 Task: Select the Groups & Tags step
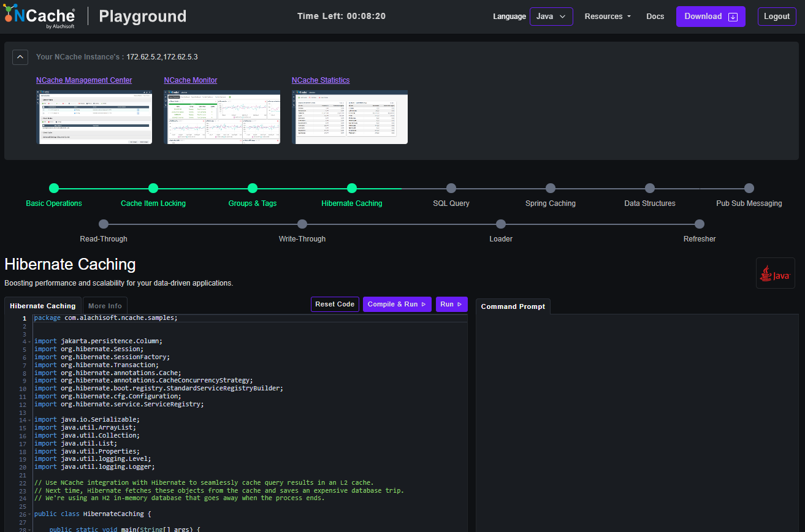click(x=253, y=188)
